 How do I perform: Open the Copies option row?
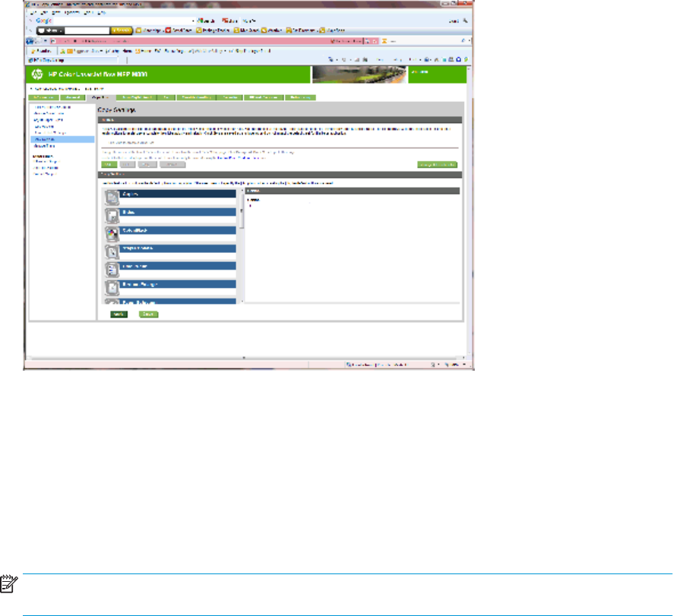[178, 194]
